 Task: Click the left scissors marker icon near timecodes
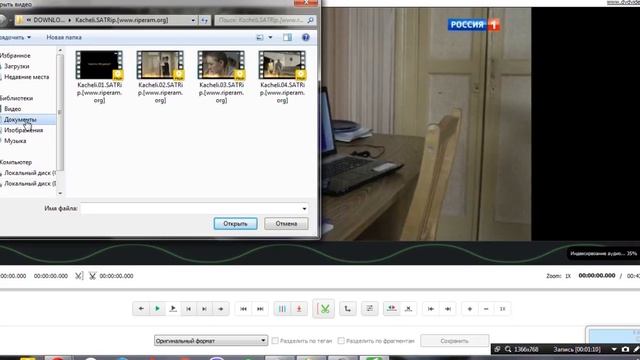coord(79,276)
